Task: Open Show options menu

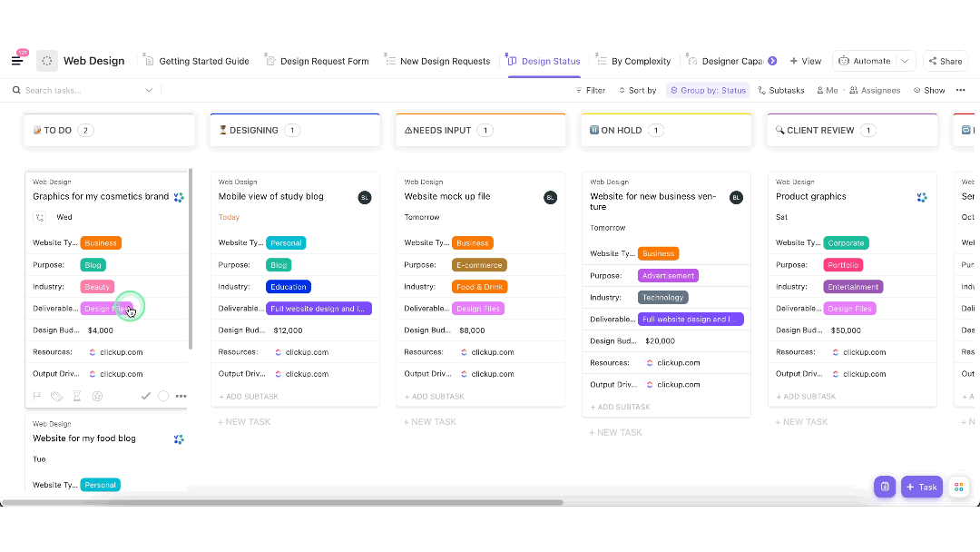Action: [x=929, y=90]
